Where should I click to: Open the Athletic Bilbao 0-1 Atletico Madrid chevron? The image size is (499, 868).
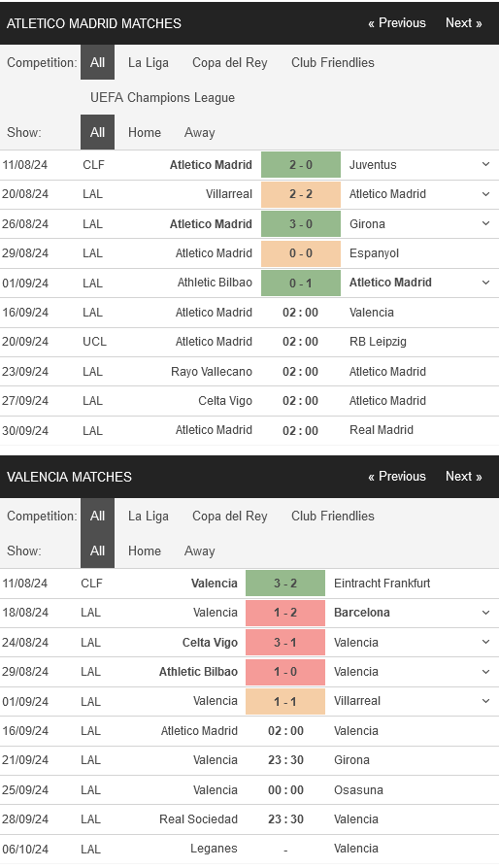click(x=485, y=283)
